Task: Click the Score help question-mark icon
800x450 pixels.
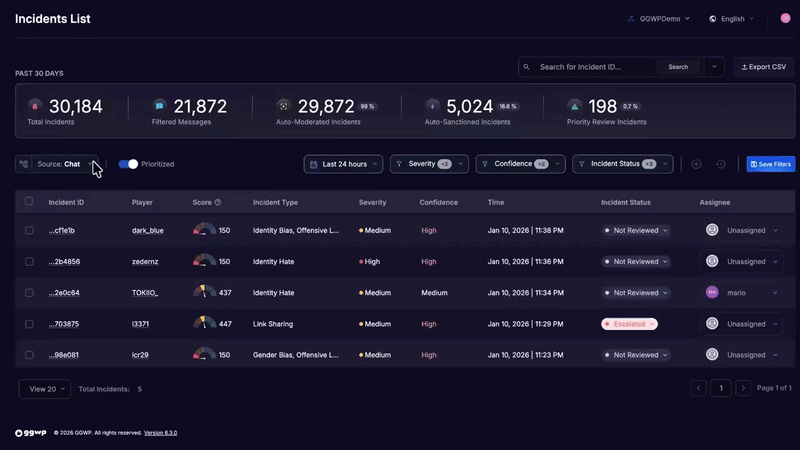Action: 218,202
